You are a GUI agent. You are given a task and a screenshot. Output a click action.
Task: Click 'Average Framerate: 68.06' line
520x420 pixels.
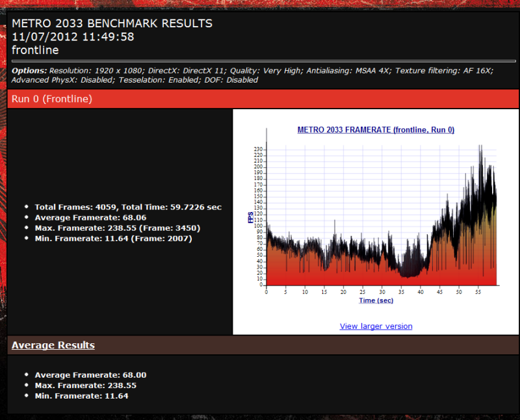click(x=90, y=218)
